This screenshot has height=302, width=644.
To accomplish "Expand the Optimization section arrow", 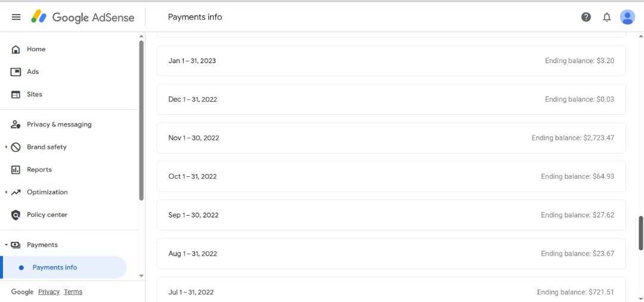I will [x=6, y=192].
